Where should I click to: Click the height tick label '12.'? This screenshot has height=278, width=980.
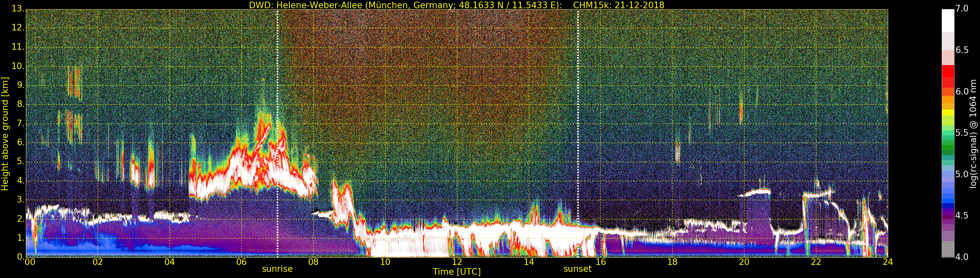pyautogui.click(x=18, y=27)
